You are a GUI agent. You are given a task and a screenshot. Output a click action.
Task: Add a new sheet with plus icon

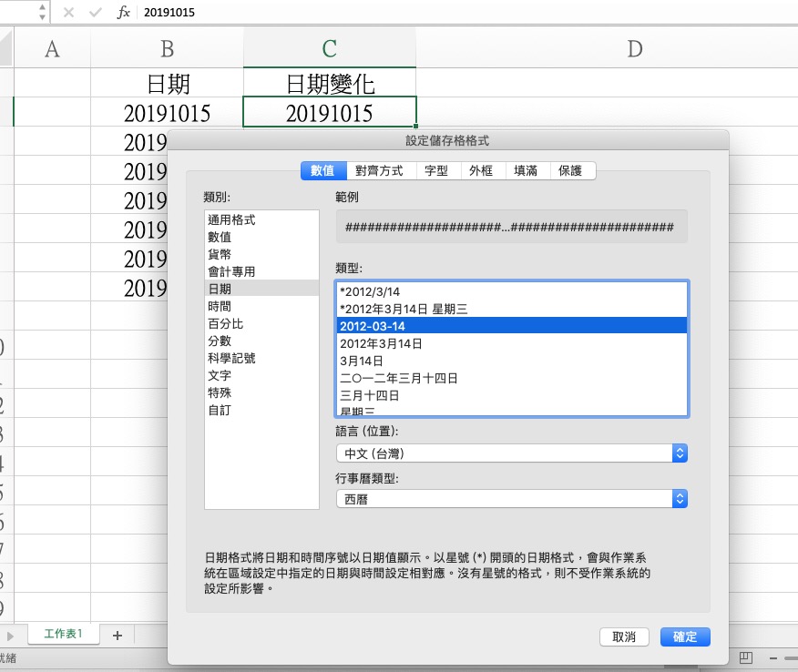pyautogui.click(x=118, y=636)
